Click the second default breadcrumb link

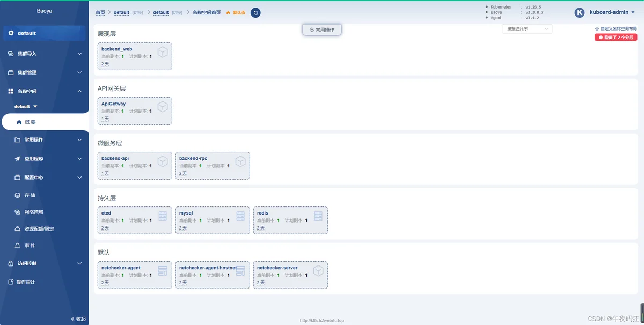[161, 13]
